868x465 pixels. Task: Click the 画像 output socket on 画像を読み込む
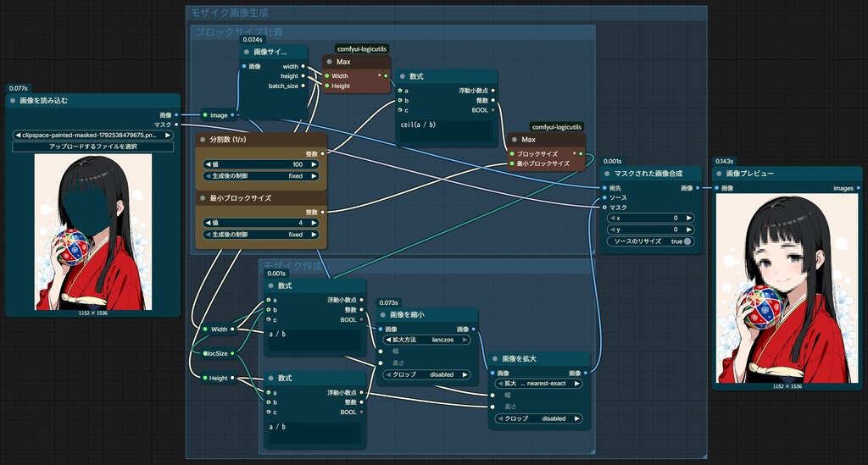[176, 115]
